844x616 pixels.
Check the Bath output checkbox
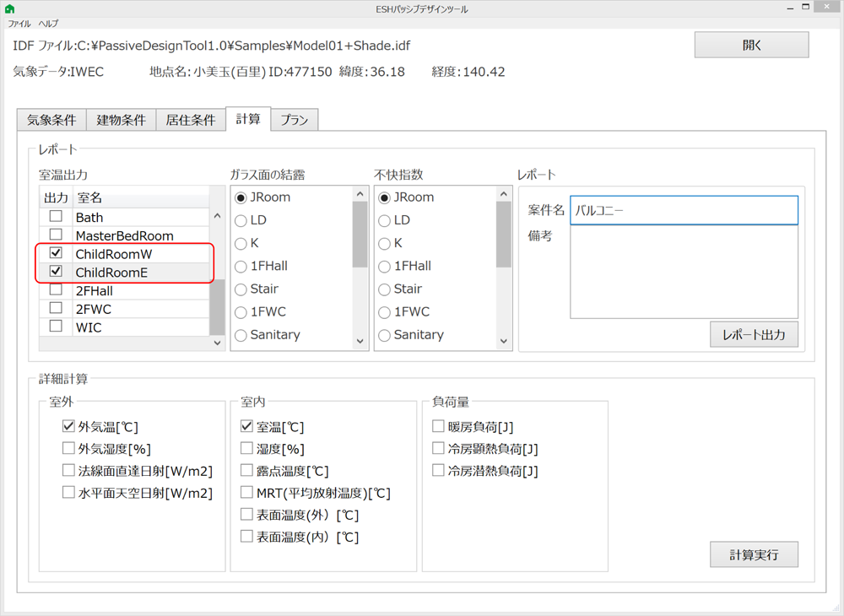(x=56, y=216)
